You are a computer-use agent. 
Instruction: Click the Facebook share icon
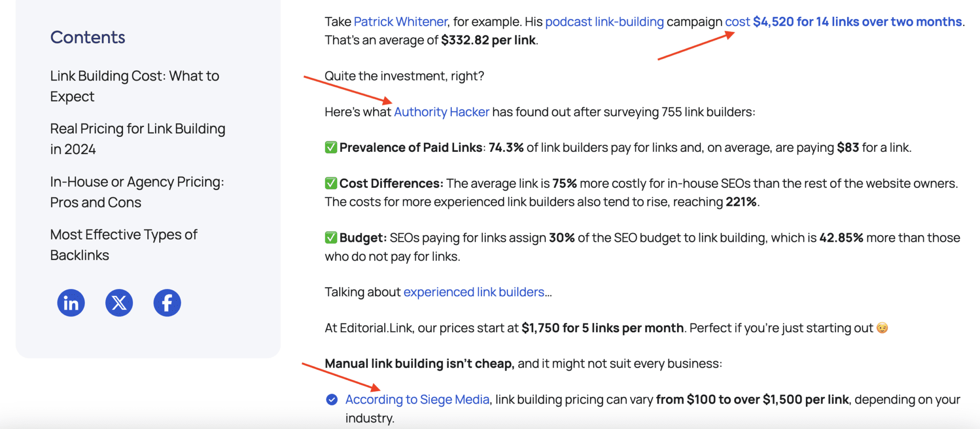167,302
